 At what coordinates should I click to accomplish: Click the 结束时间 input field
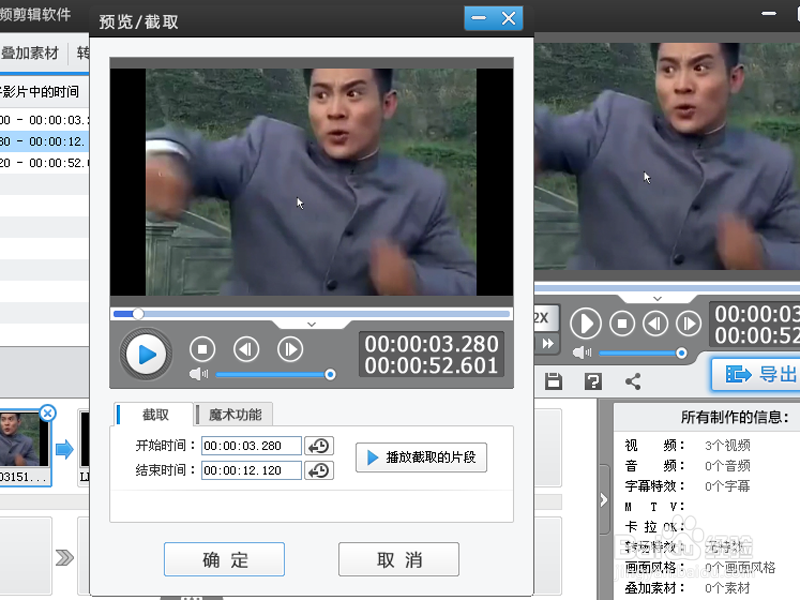pyautogui.click(x=251, y=470)
